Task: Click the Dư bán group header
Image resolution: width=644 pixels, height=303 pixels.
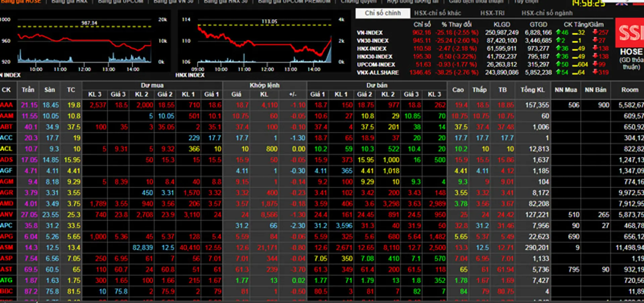Action: click(x=377, y=85)
